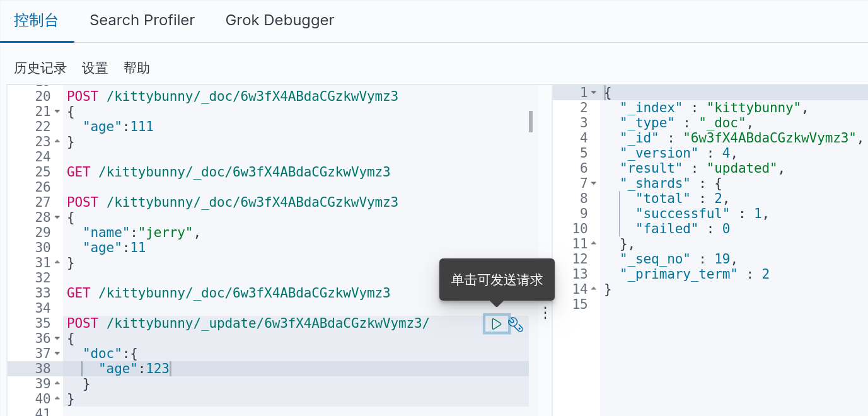
Task: Click "result" : "updated" in response
Action: [702, 168]
